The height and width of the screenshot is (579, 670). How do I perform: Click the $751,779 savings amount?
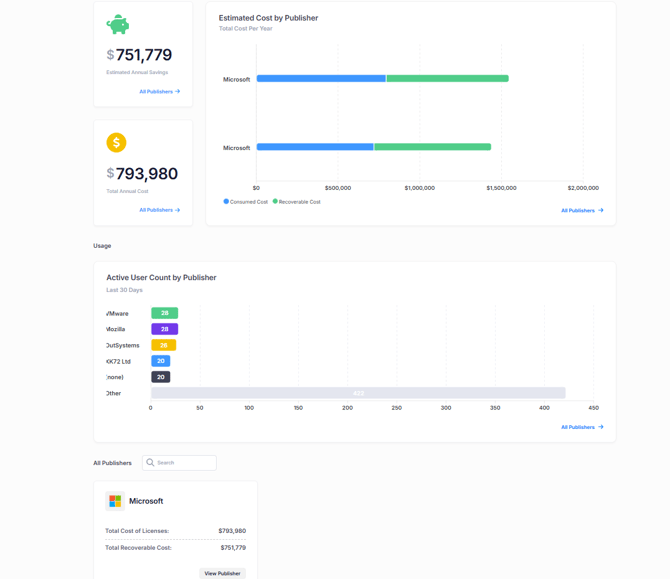click(139, 55)
